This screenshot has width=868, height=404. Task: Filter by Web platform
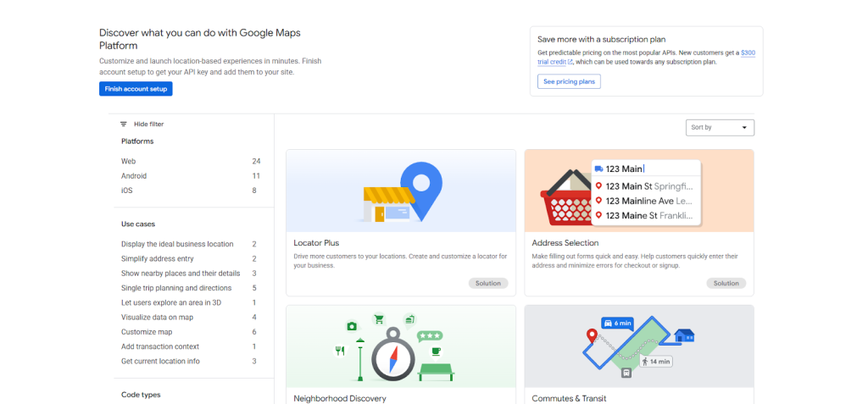pos(129,161)
